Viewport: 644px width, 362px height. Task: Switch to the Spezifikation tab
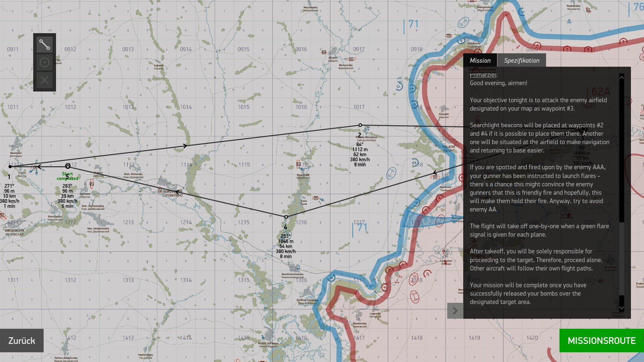(x=522, y=60)
